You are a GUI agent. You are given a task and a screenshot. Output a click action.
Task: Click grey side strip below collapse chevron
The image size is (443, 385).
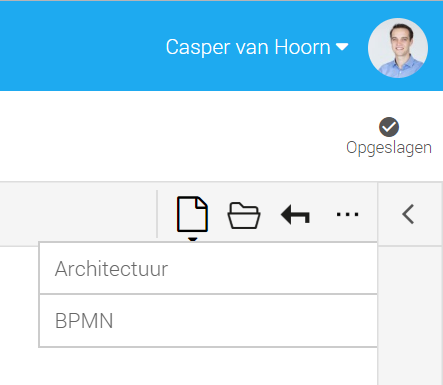click(x=411, y=315)
